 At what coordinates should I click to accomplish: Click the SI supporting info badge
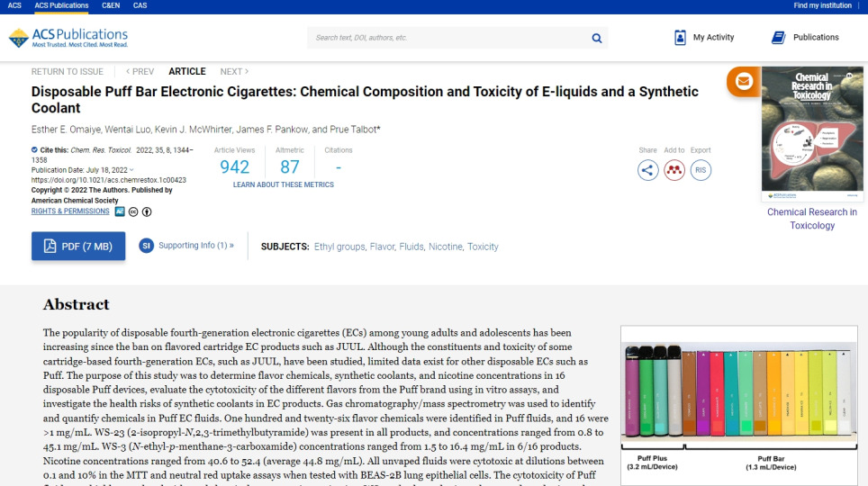click(146, 245)
